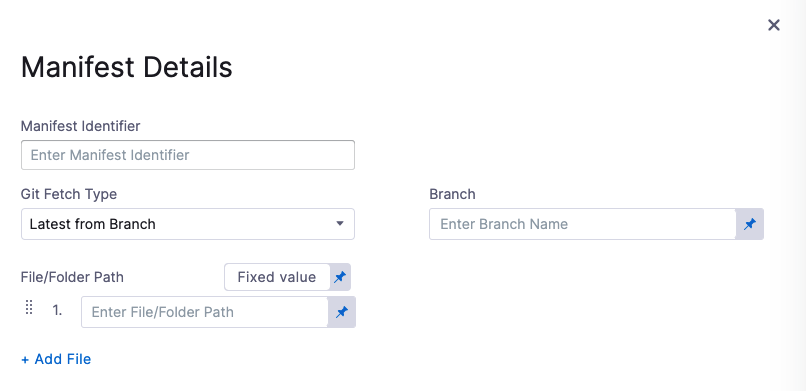Click the Manifest Identifier label
Viewport: 806px width, 391px height.
click(80, 126)
